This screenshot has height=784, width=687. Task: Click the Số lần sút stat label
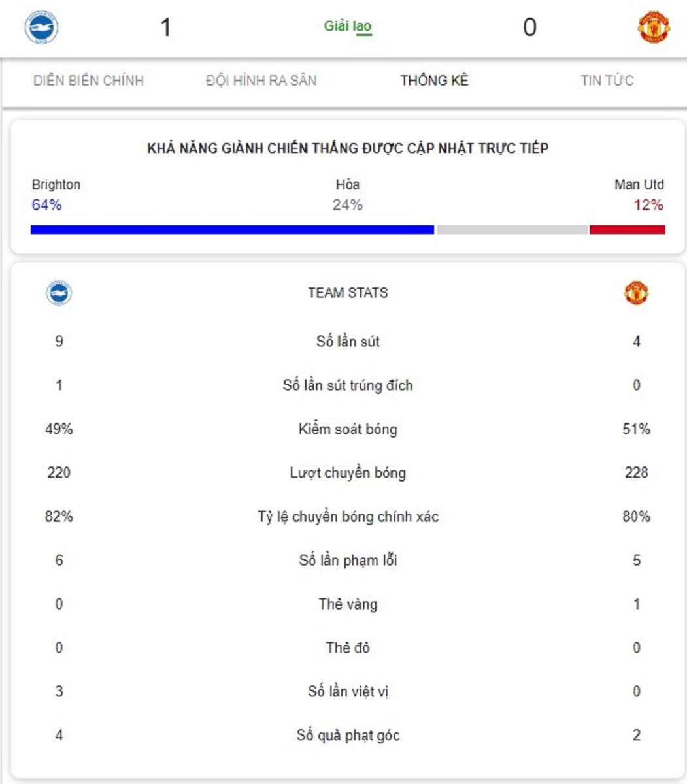348,342
